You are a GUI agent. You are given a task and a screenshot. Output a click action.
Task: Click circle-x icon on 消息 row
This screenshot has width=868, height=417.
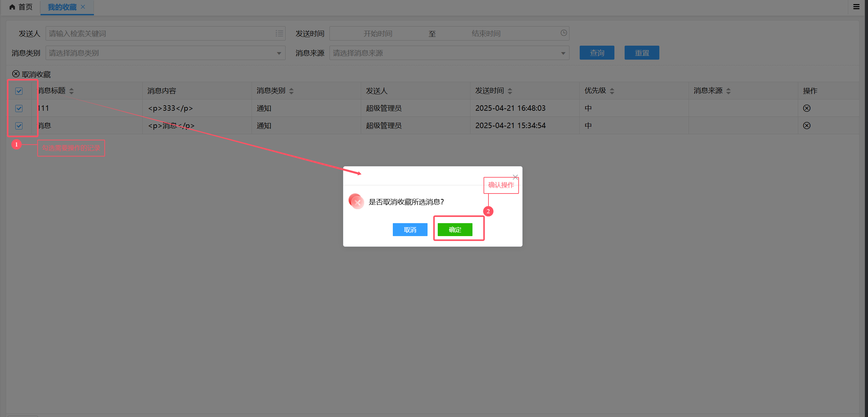tap(806, 126)
